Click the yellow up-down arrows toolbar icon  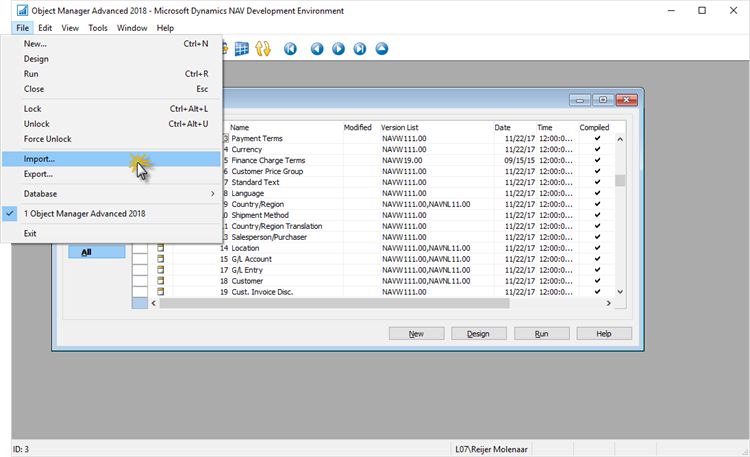click(263, 49)
